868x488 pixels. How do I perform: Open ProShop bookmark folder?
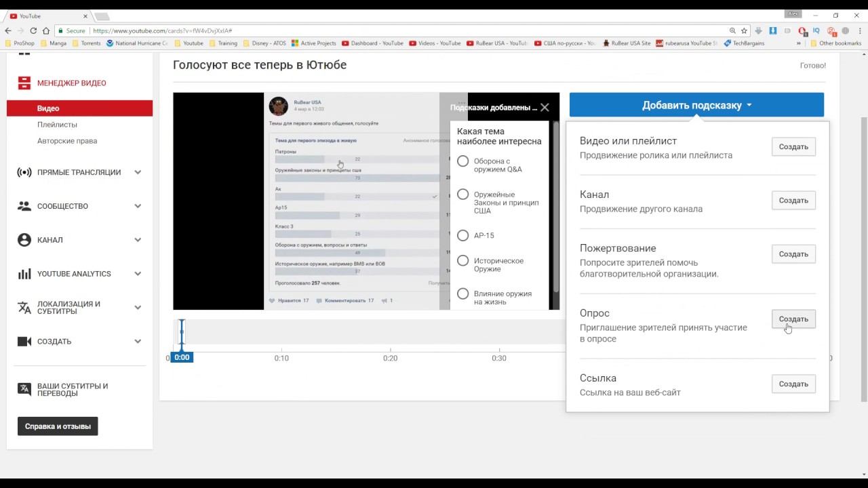pyautogui.click(x=20, y=43)
